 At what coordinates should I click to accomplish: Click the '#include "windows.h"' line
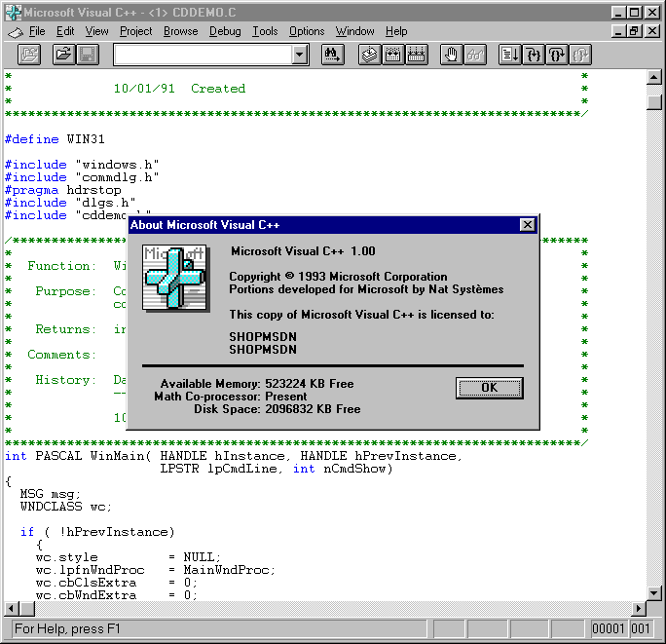tap(82, 165)
